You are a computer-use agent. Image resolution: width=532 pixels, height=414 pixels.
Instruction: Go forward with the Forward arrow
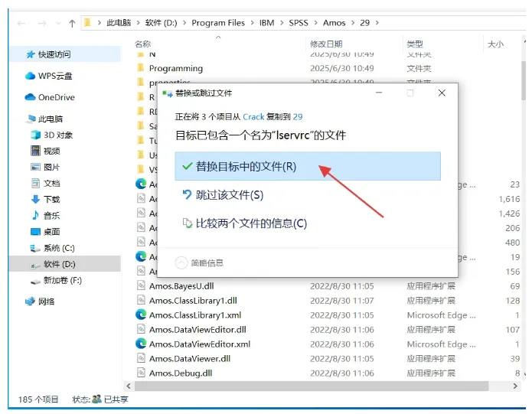click(42, 23)
